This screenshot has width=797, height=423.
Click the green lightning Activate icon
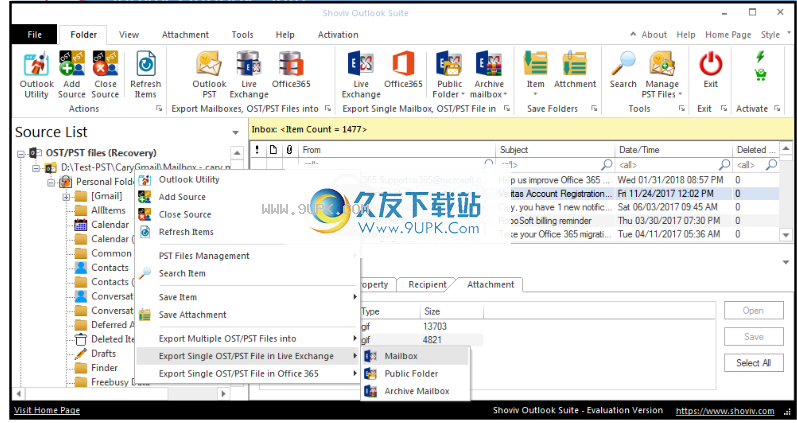click(x=760, y=56)
